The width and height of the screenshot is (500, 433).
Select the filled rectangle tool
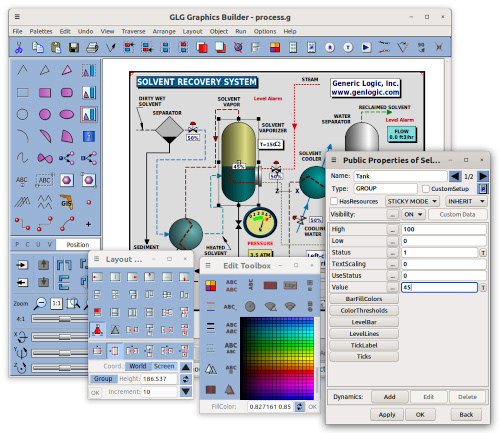pos(45,92)
